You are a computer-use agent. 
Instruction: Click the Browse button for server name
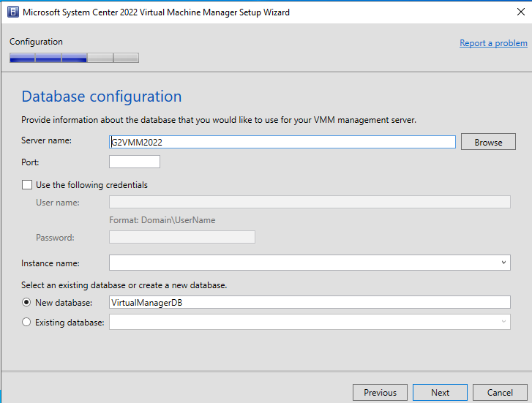tap(488, 142)
